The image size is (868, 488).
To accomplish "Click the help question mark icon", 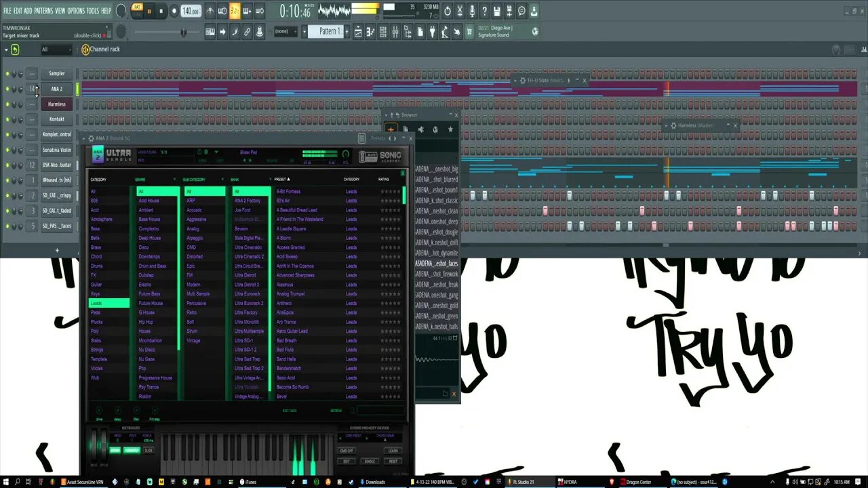I will 484,11.
